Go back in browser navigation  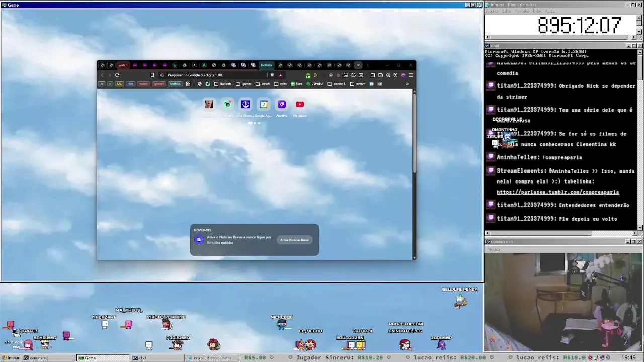pos(102,75)
